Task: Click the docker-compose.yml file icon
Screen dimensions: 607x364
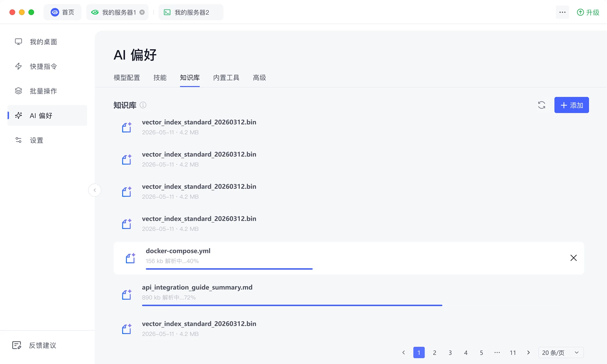Action: pyautogui.click(x=131, y=258)
